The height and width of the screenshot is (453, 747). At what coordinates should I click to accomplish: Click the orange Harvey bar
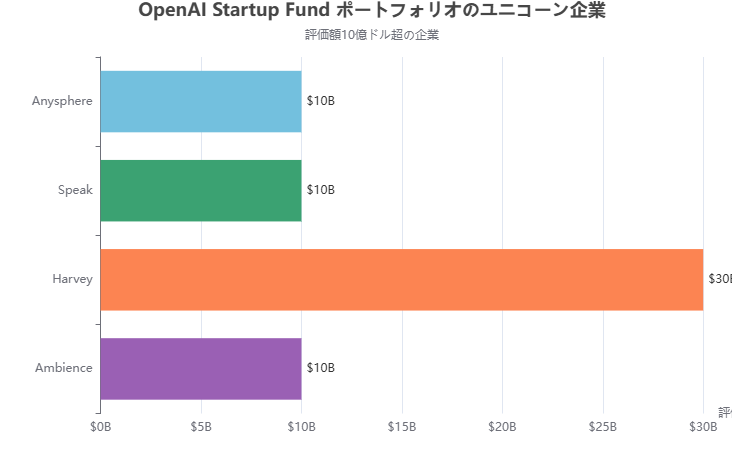401,279
